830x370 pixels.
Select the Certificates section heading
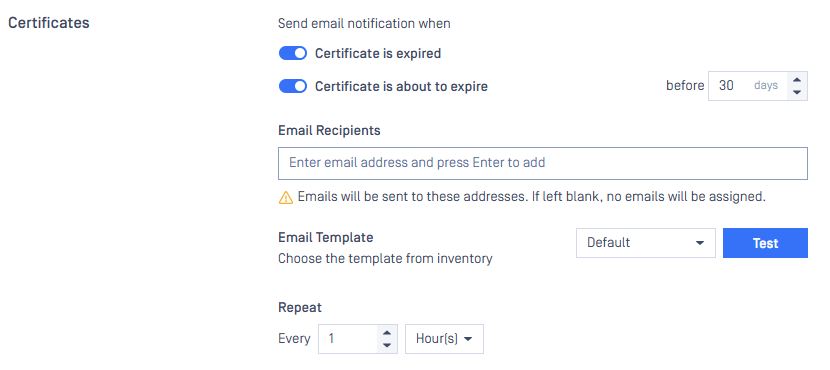(49, 23)
